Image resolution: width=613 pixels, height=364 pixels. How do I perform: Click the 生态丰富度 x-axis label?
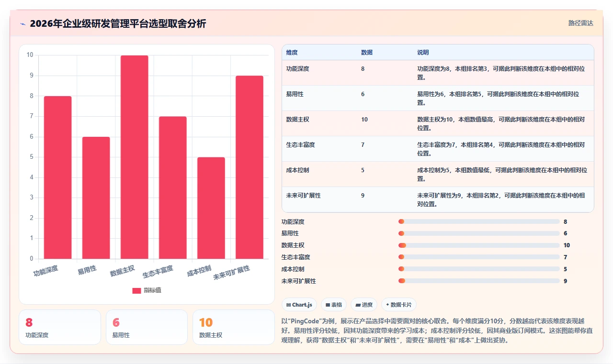158,272
